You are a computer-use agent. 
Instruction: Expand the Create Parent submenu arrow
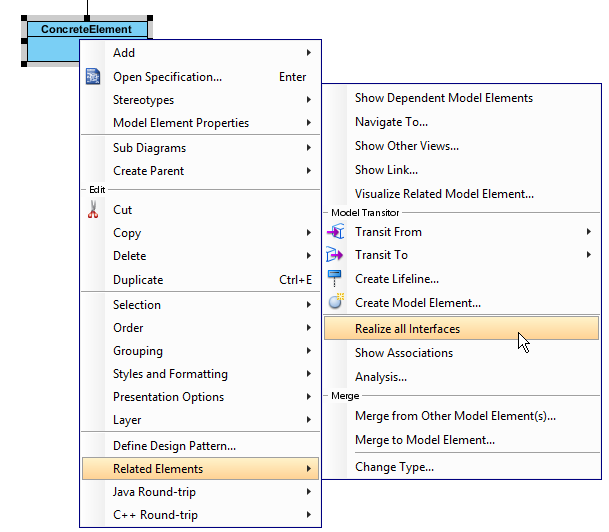tap(308, 170)
